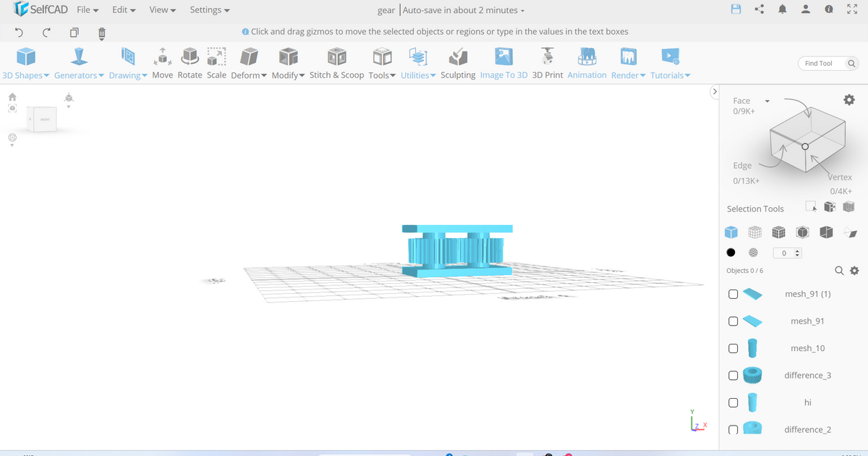The image size is (868, 456).
Task: Click the black color swatch
Action: coord(731,253)
